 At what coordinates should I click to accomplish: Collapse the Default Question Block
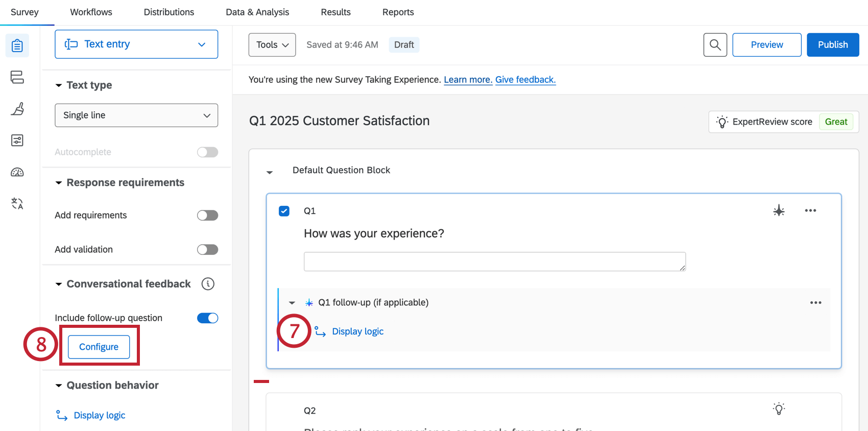[270, 172]
